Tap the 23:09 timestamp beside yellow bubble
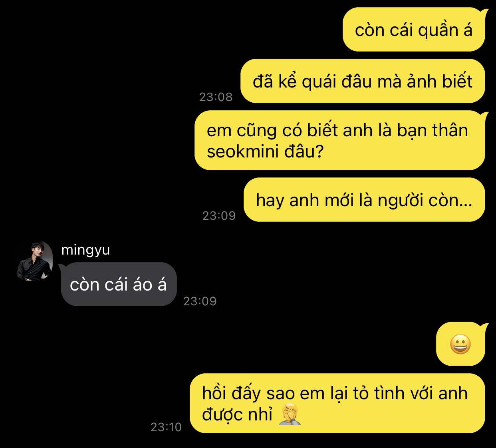The image size is (496, 448). pyautogui.click(x=219, y=215)
